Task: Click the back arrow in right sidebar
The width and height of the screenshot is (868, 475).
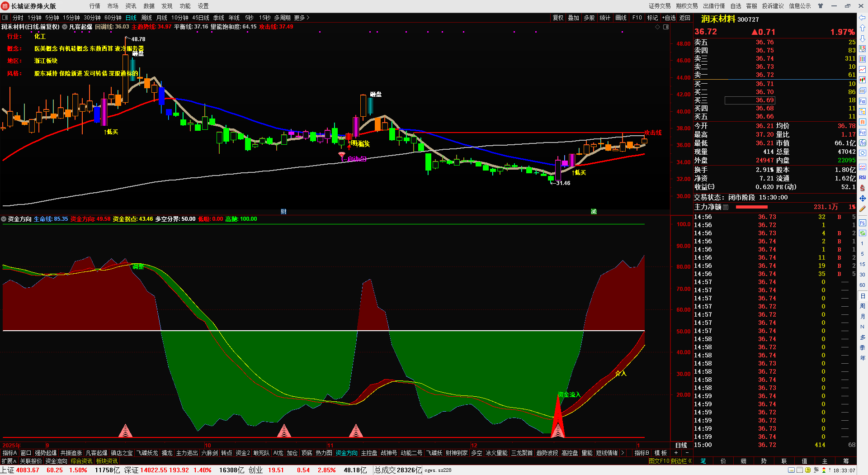Action: click(863, 18)
